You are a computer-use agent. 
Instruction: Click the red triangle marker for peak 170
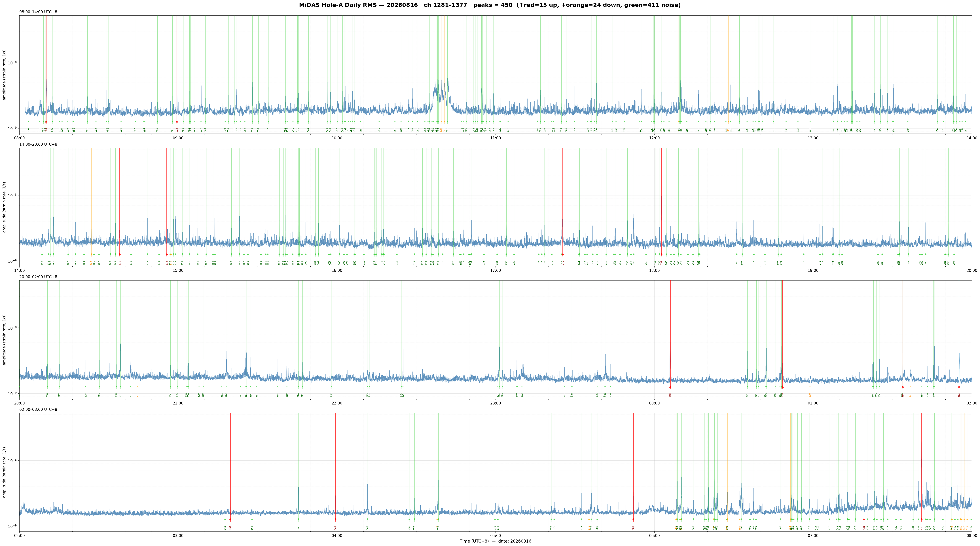(120, 254)
